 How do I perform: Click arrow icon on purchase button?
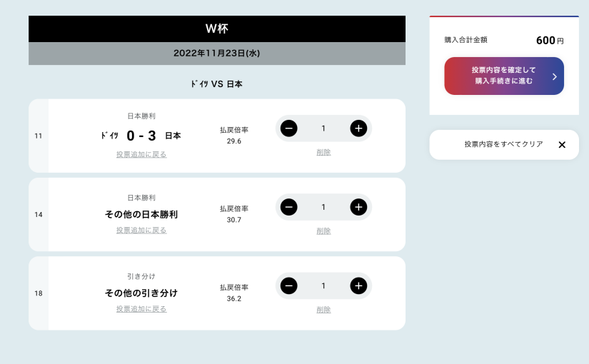tap(554, 76)
